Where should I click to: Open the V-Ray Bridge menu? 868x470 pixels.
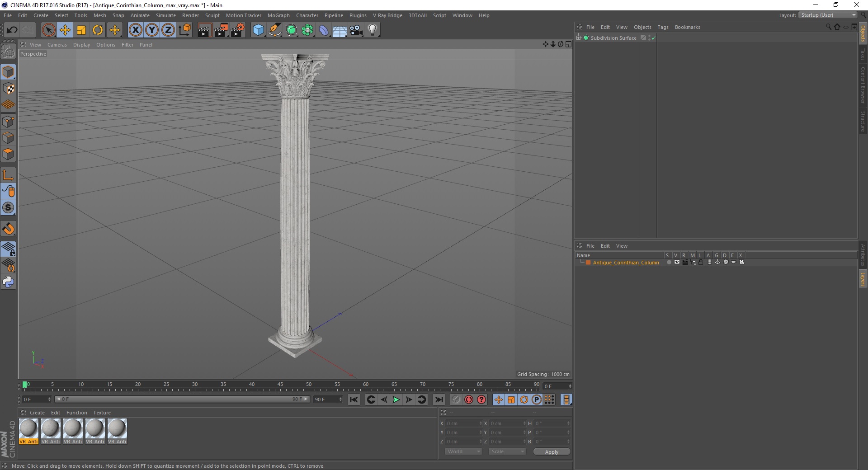tap(387, 15)
